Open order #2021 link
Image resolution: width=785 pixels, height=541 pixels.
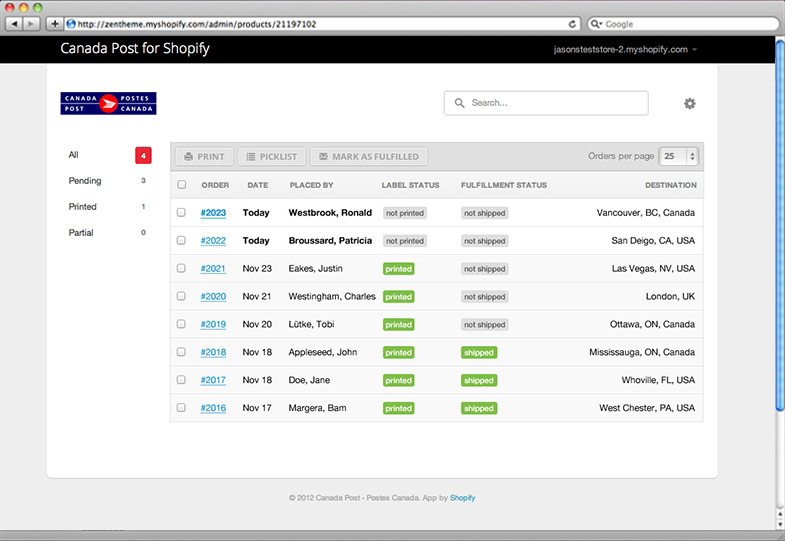point(213,269)
